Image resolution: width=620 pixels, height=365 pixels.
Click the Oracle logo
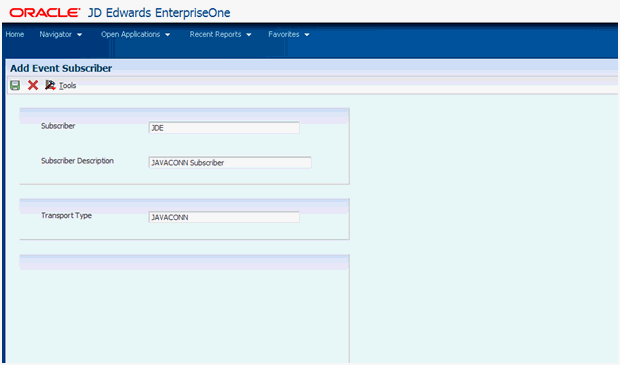45,13
